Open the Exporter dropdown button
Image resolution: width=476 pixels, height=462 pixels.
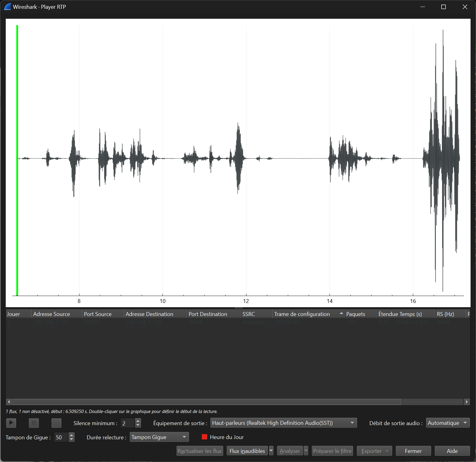click(375, 451)
